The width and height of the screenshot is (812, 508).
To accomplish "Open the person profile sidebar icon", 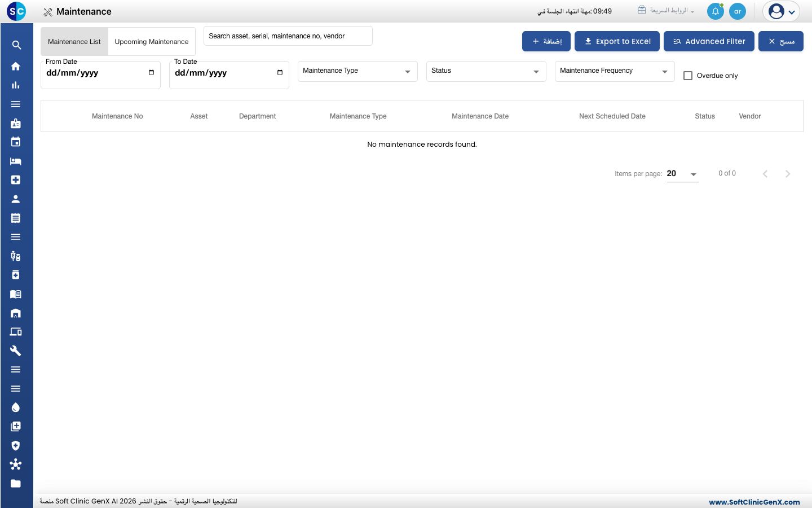I will [x=16, y=199].
